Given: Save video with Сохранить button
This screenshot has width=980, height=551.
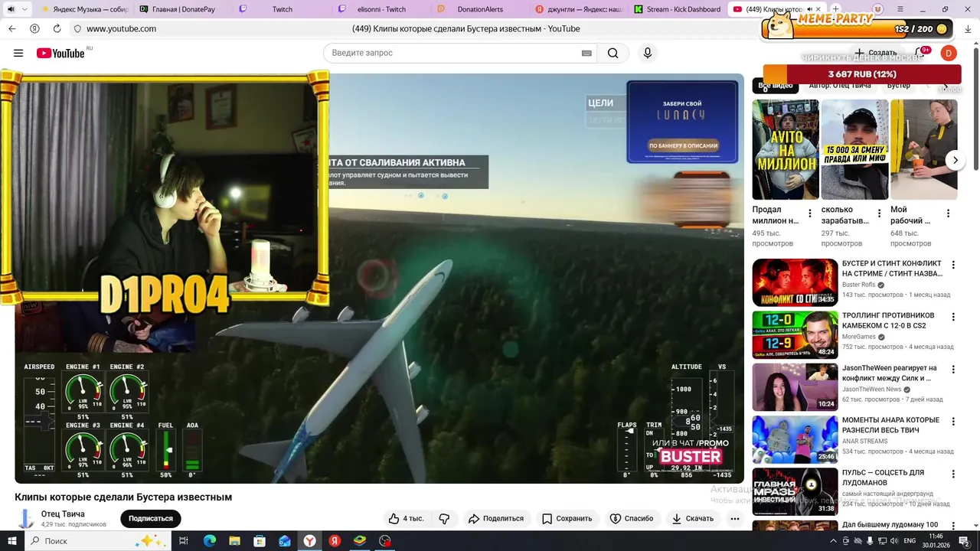Looking at the screenshot, I should coord(567,518).
